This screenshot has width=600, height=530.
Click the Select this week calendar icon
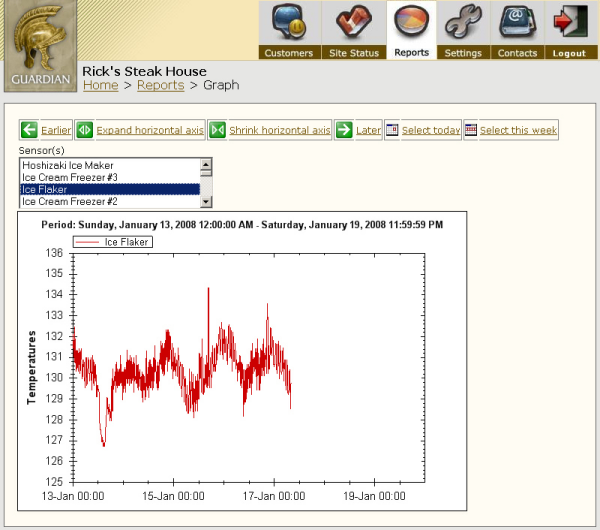pos(470,130)
